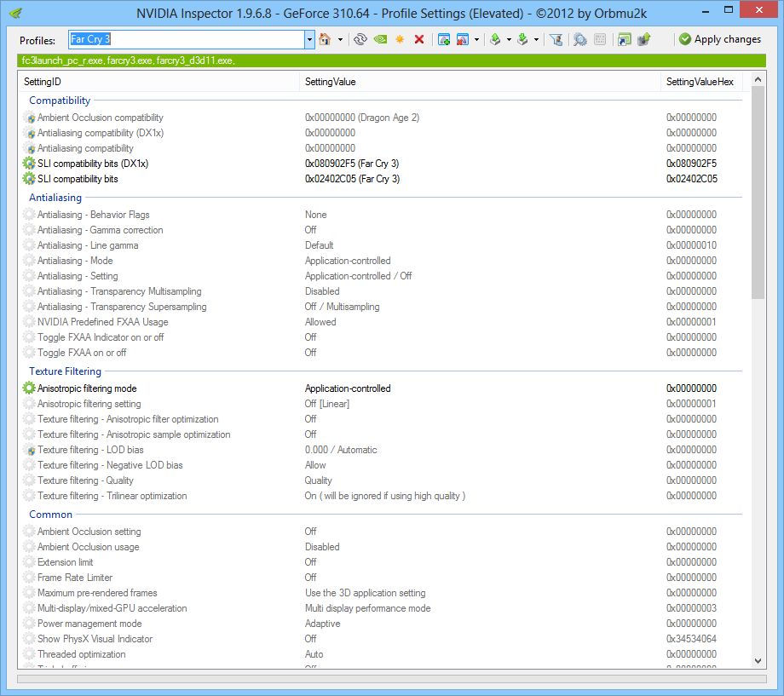Select Texture filtering - Trilinear optimization row
Screen dimensions: 784x696
coord(383,496)
